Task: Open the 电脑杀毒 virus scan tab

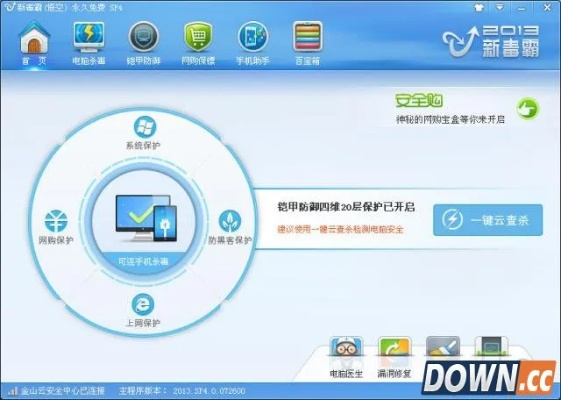Action: click(89, 43)
